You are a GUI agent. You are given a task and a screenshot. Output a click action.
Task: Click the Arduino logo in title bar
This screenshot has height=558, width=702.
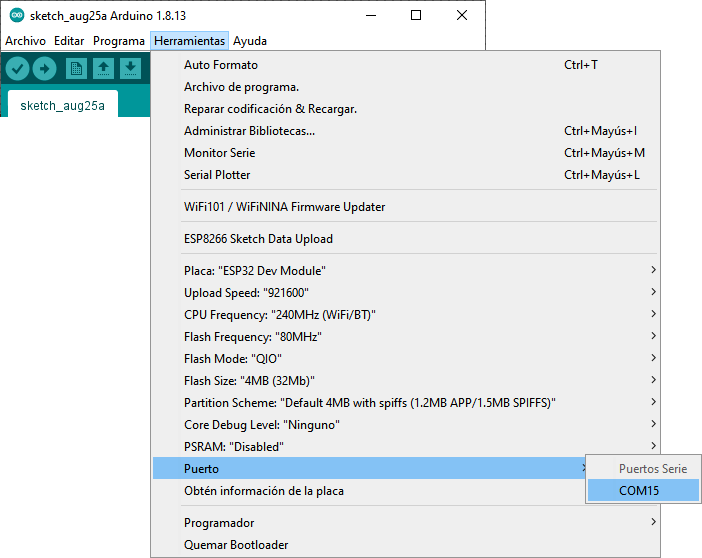point(17,15)
